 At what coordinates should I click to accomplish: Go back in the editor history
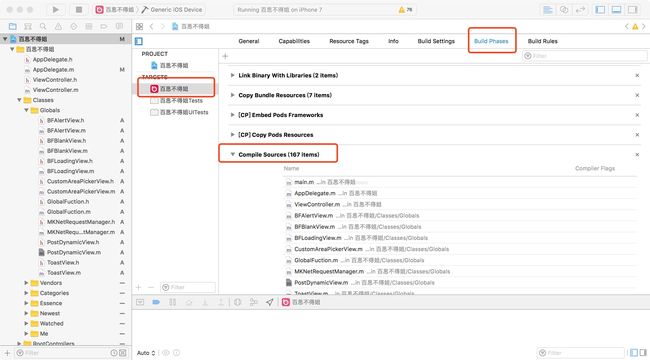coord(152,27)
